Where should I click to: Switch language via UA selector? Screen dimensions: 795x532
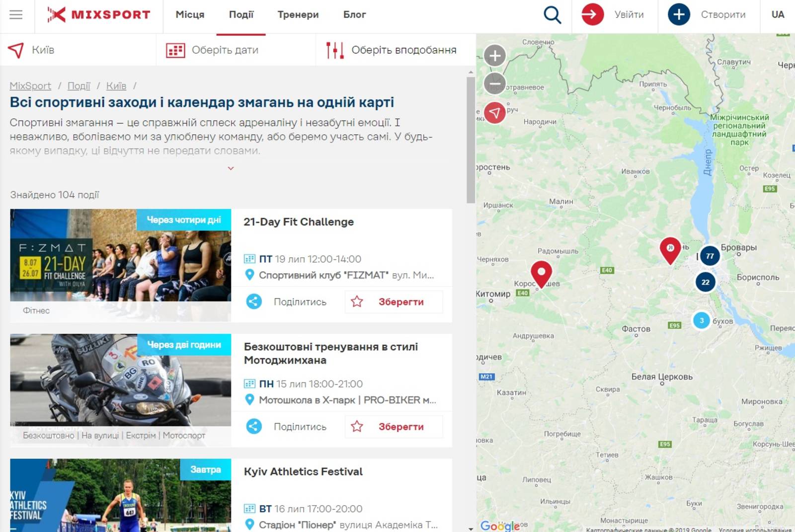point(778,14)
